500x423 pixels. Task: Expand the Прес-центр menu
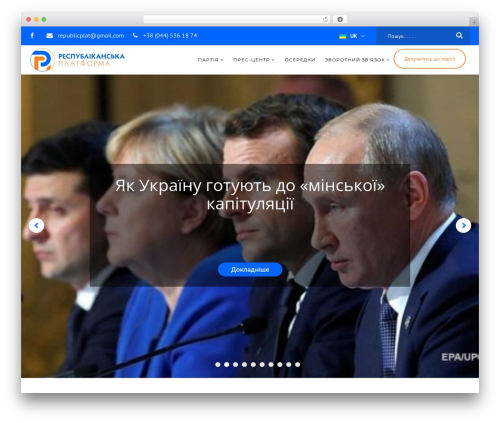click(x=254, y=60)
